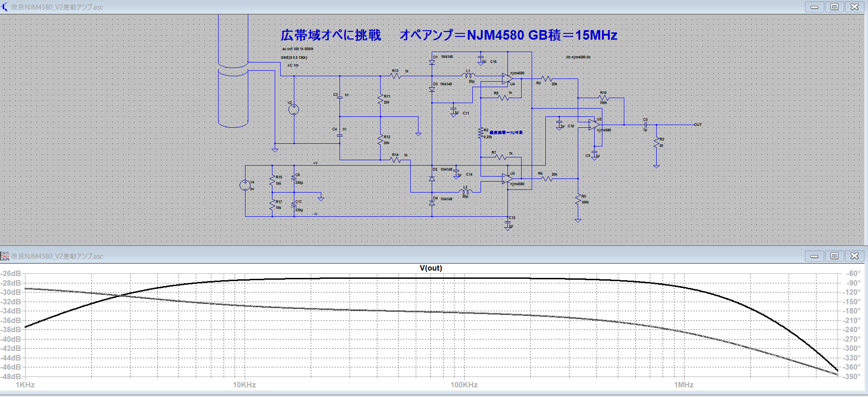Select the U2 output op-amp symbol

(x=594, y=125)
